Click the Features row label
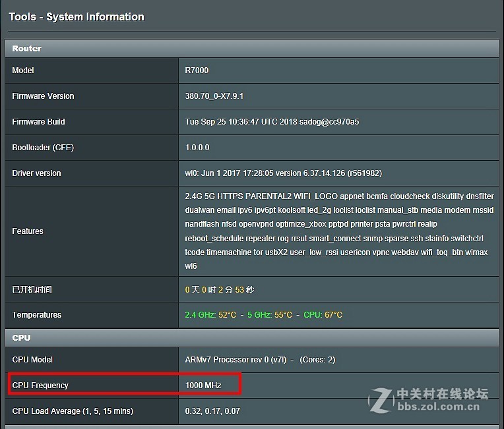Image resolution: width=504 pixels, height=429 pixels. 28,231
